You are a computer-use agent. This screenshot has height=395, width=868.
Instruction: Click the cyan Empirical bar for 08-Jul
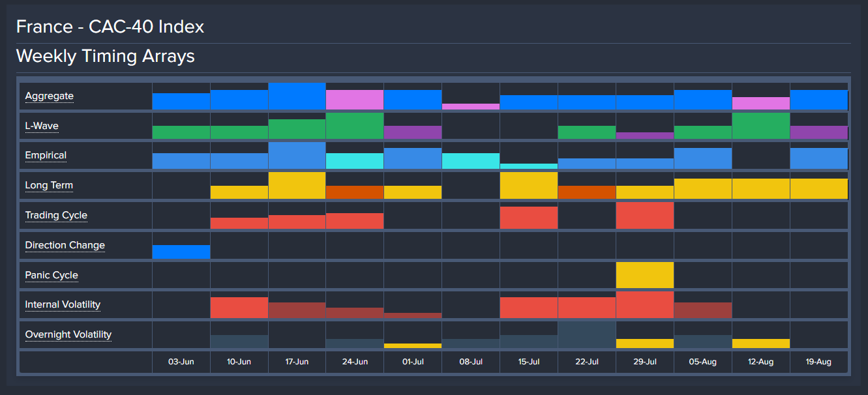click(471, 161)
